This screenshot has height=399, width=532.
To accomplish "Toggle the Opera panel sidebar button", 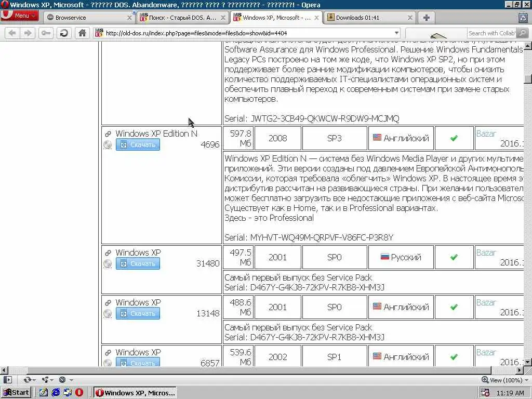I will (7, 380).
